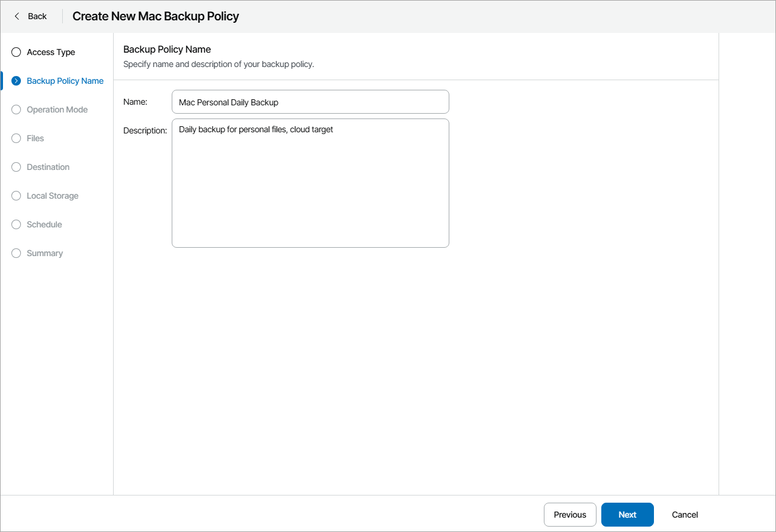
Task: Expand the Destination configuration step
Action: (x=48, y=167)
